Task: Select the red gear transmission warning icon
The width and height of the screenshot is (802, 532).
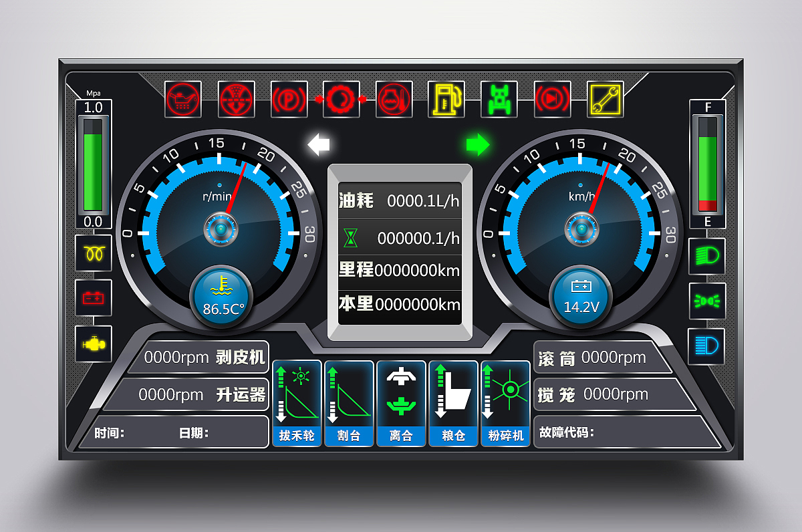Action: [342, 100]
